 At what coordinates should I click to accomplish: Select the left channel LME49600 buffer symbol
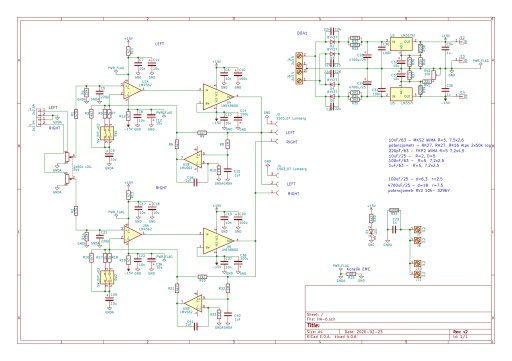[217, 96]
